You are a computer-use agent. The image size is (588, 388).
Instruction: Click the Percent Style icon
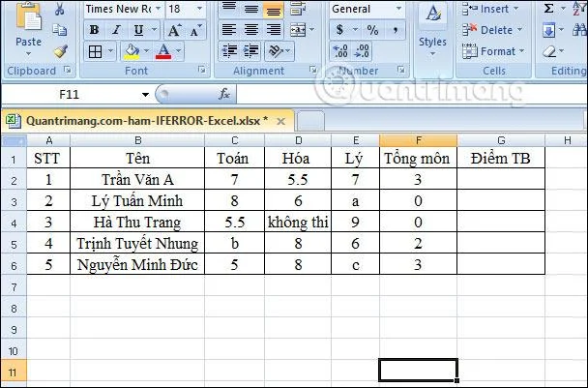pos(372,30)
